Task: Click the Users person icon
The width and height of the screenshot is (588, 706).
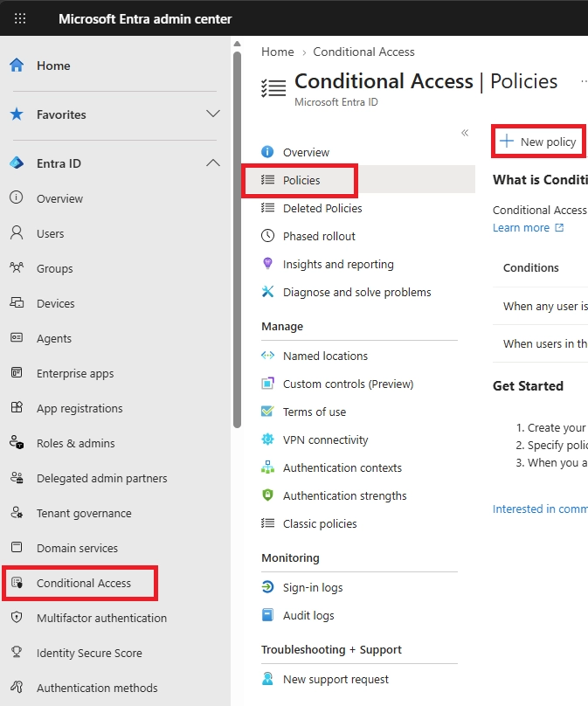Action: coord(17,233)
